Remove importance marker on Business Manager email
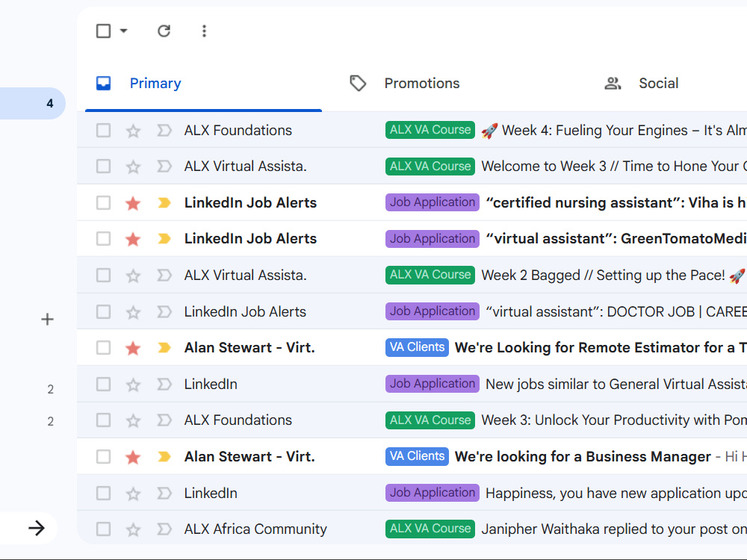747x560 pixels. [x=164, y=457]
